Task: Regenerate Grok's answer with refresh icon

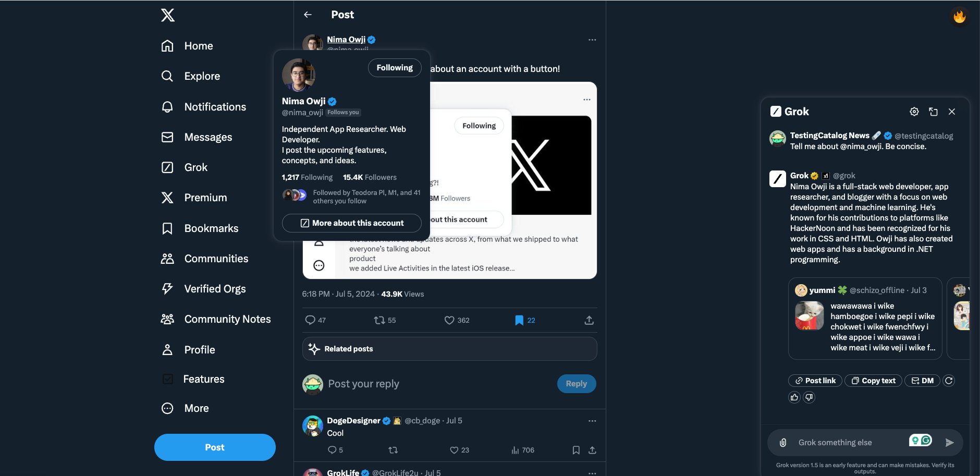Action: click(x=949, y=381)
